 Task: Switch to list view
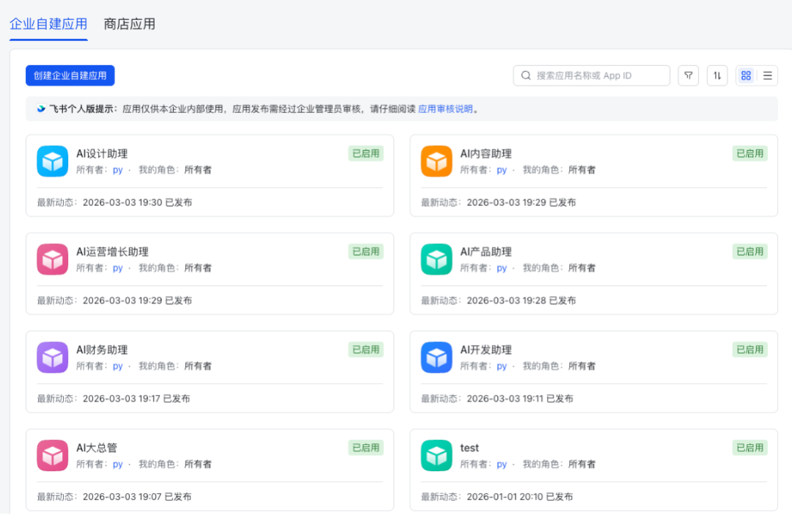[768, 75]
